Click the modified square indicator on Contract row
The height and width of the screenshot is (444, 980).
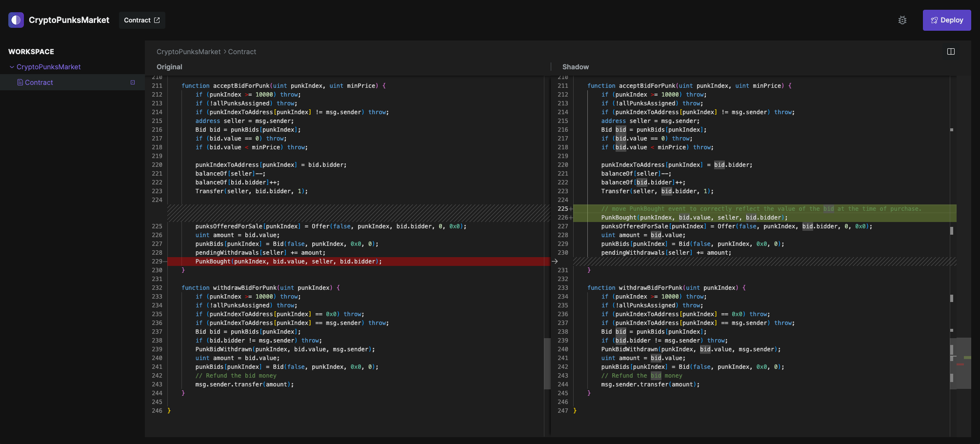(133, 82)
